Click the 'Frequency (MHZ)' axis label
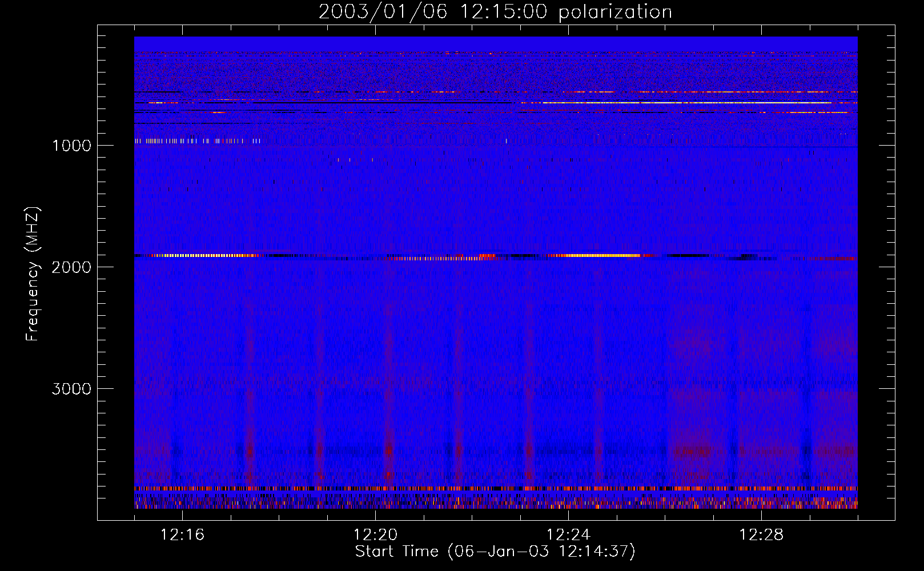The height and width of the screenshot is (571, 924). [x=33, y=274]
